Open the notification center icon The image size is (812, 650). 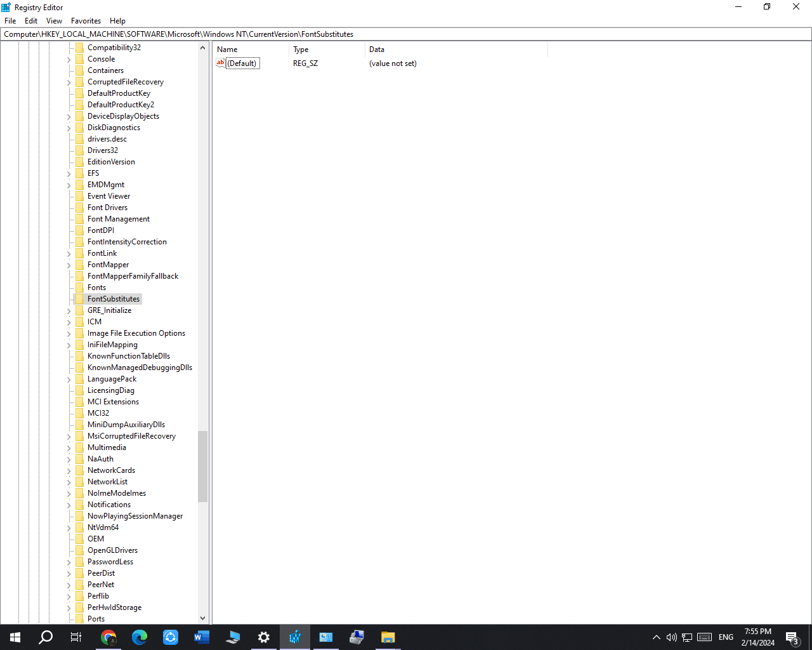(x=792, y=637)
